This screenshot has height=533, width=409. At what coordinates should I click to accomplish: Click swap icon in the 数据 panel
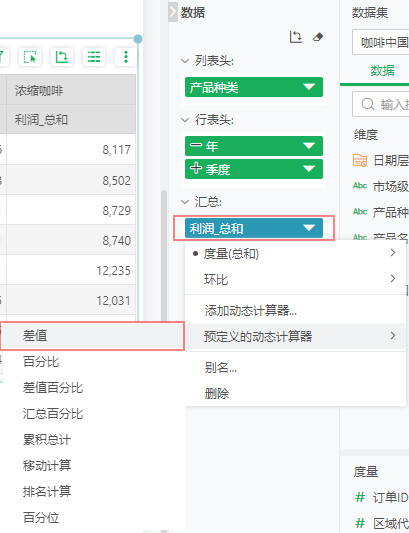pyautogui.click(x=295, y=37)
